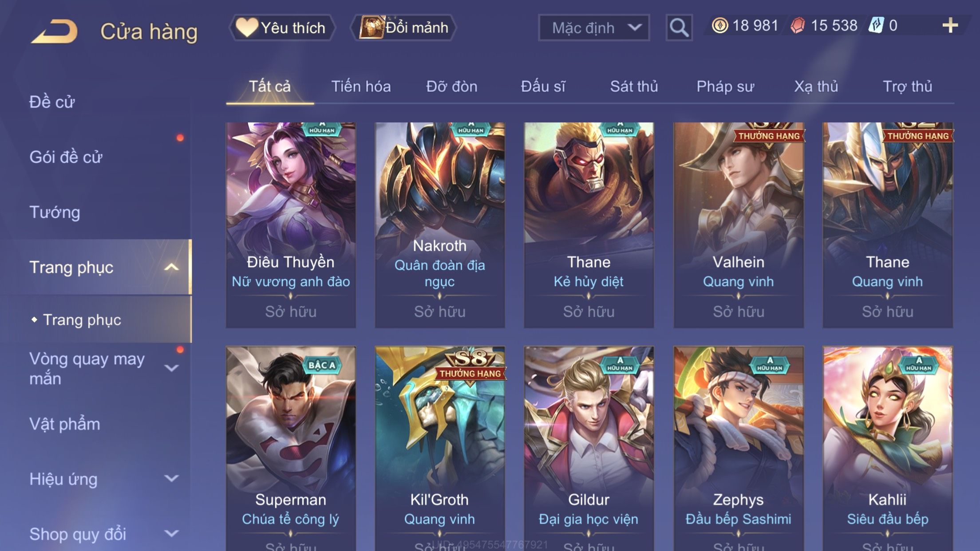980x551 pixels.
Task: Tap the plus icon to add currency
Action: (950, 26)
